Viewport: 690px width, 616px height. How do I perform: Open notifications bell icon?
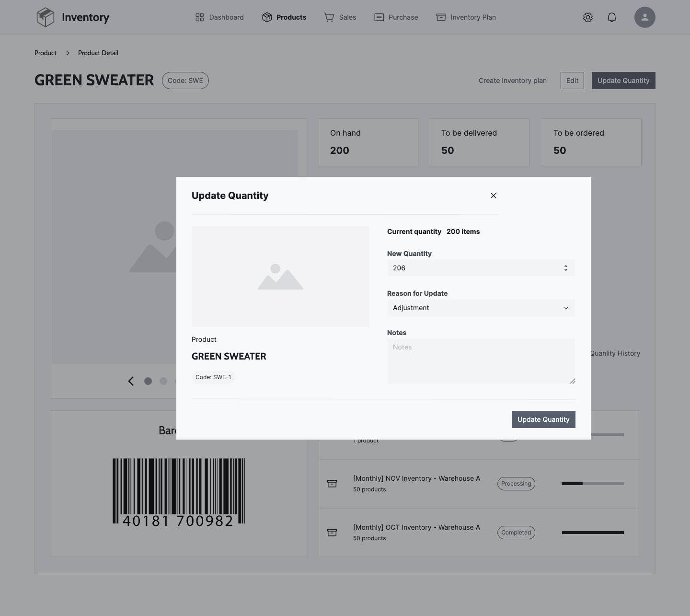click(x=612, y=17)
